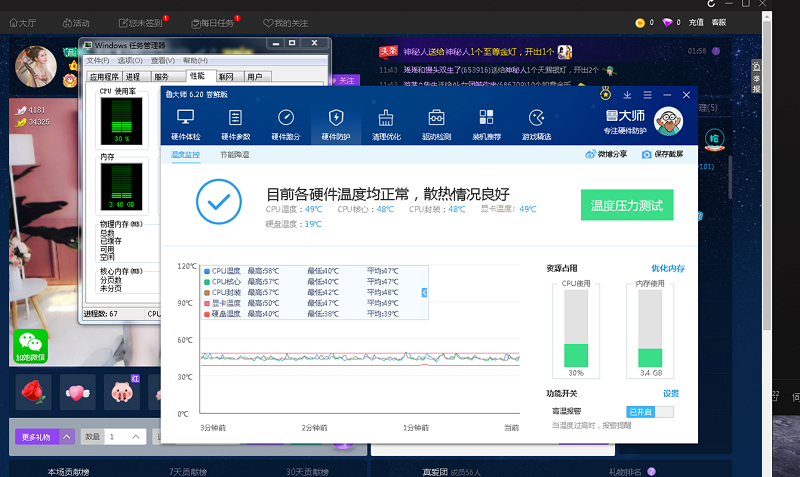Click the gold coin balance icon
The width and height of the screenshot is (800, 477).
640,22
